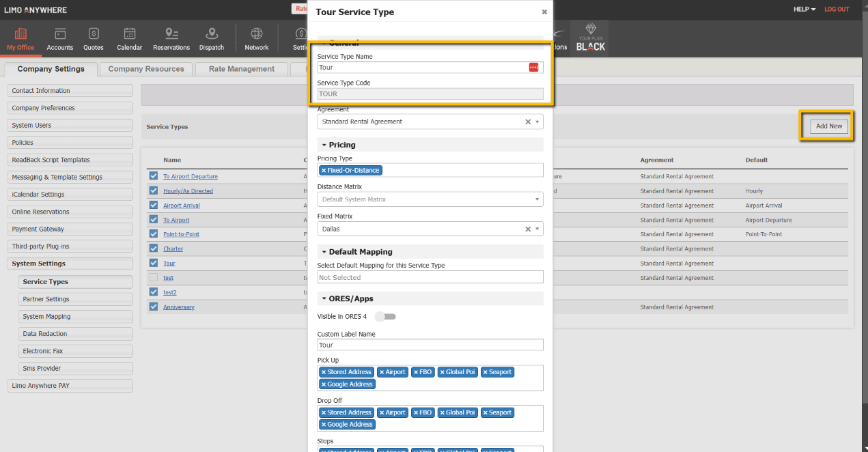Toggle Visible in ORES 4 switch
868x452 pixels.
386,317
